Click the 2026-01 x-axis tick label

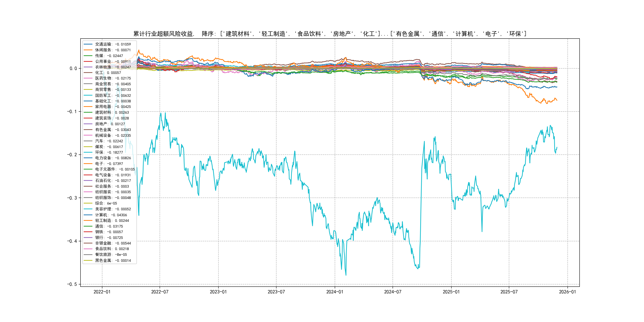(567, 292)
